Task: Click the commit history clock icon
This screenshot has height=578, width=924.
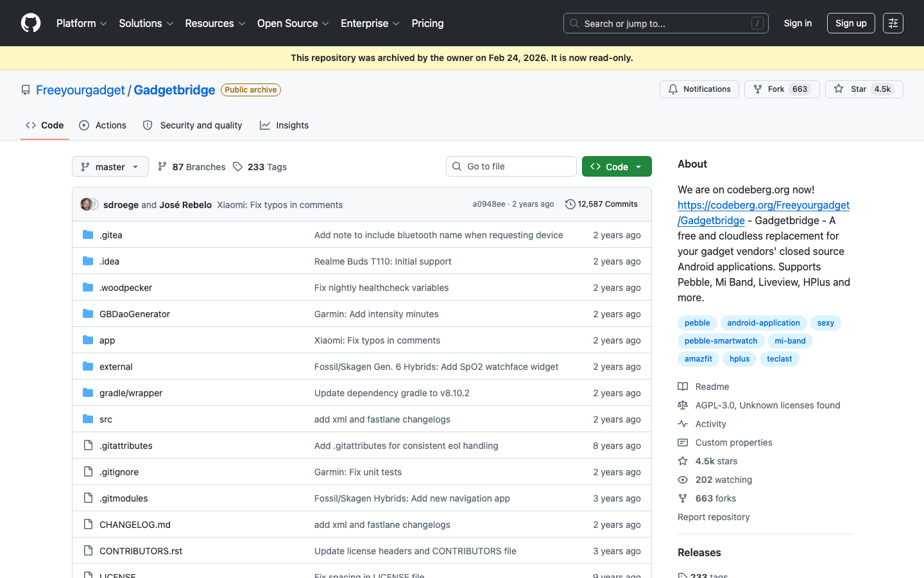Action: point(570,204)
